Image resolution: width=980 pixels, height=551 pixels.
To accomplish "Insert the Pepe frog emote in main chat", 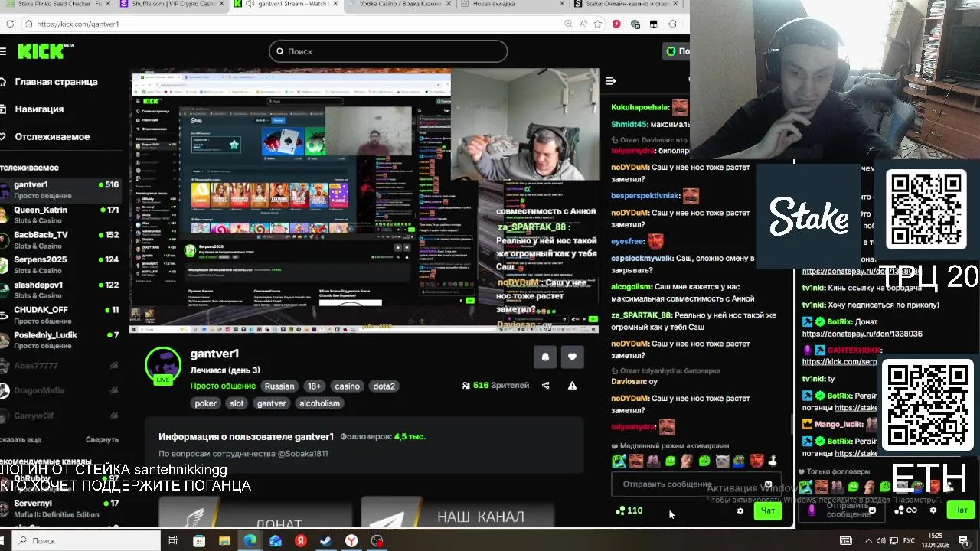I will click(739, 461).
